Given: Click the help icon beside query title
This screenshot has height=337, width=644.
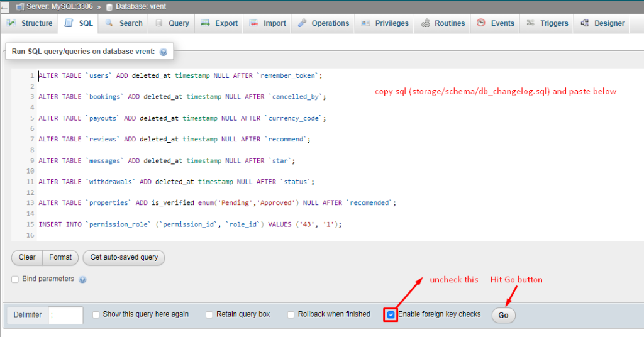Looking at the screenshot, I should click(x=164, y=52).
